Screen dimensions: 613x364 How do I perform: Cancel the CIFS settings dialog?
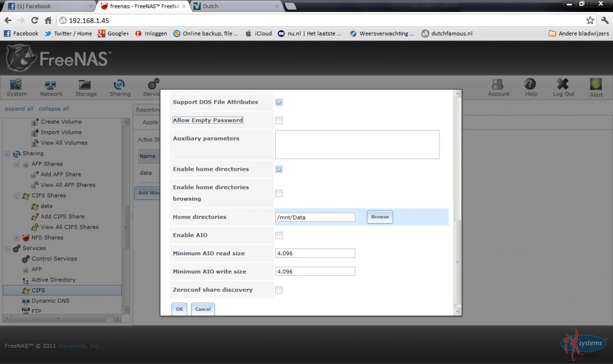tap(203, 309)
